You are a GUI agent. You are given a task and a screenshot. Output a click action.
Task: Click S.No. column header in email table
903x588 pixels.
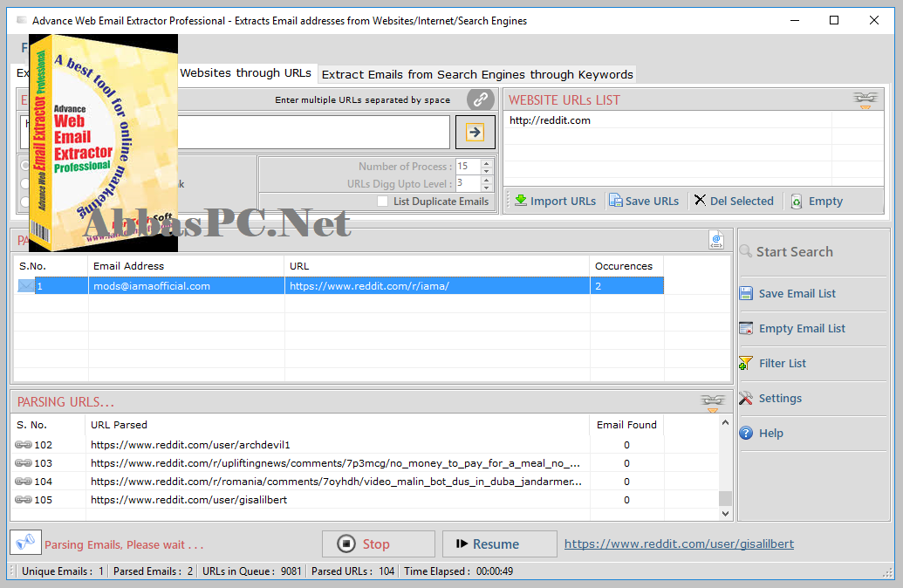[x=51, y=266]
